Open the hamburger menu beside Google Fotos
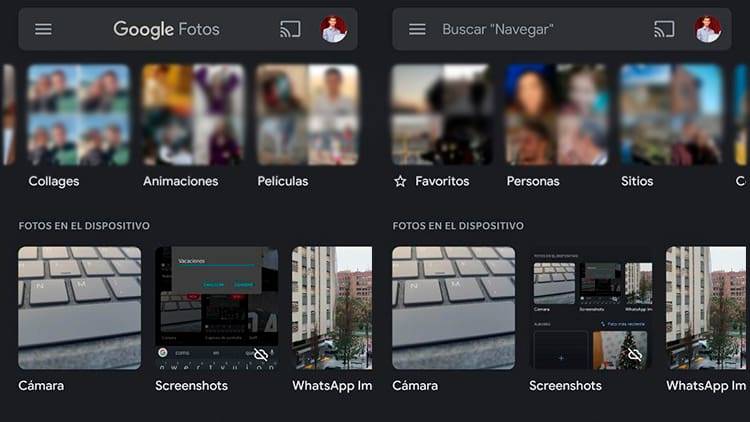750x422 pixels. pos(43,30)
